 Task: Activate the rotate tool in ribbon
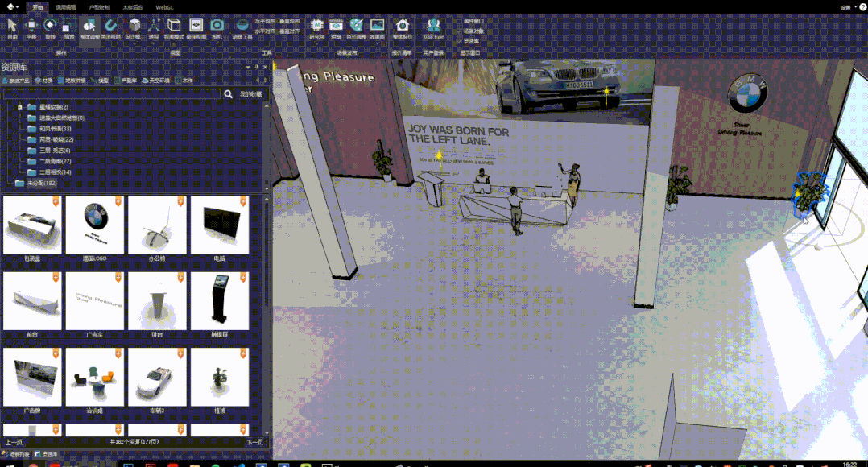pyautogui.click(x=51, y=26)
